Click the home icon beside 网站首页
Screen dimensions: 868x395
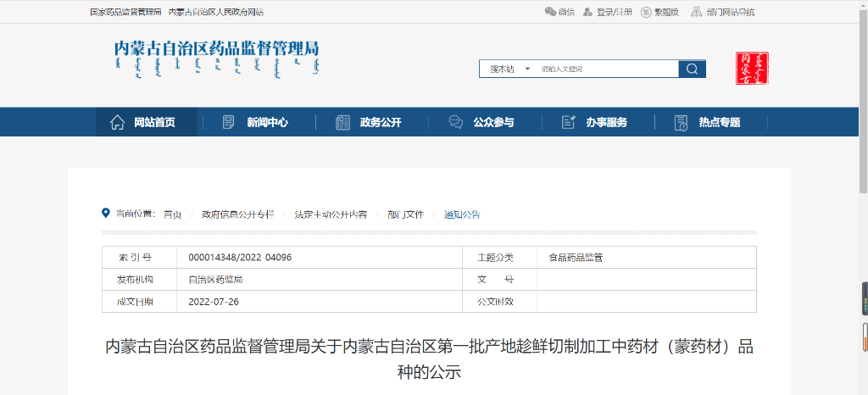point(118,122)
